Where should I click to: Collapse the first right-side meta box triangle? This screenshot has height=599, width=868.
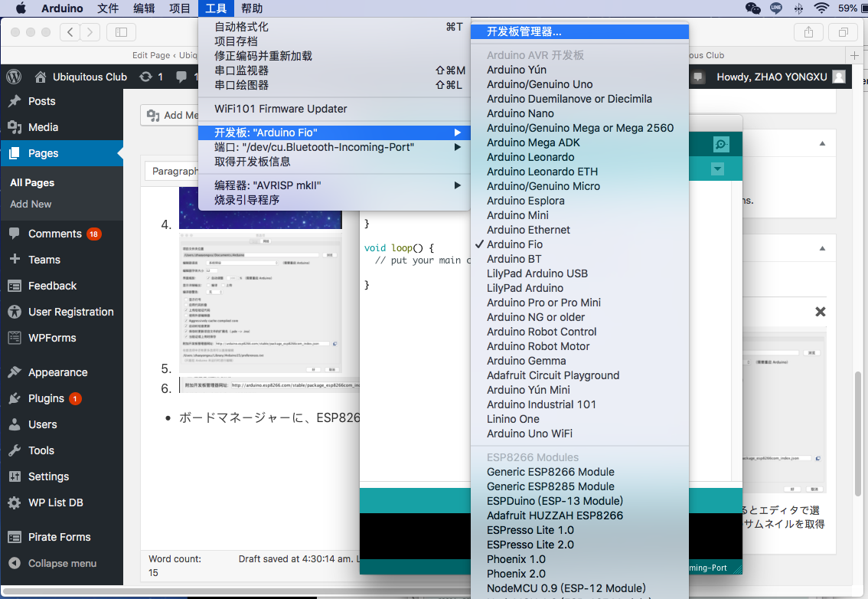pyautogui.click(x=823, y=143)
